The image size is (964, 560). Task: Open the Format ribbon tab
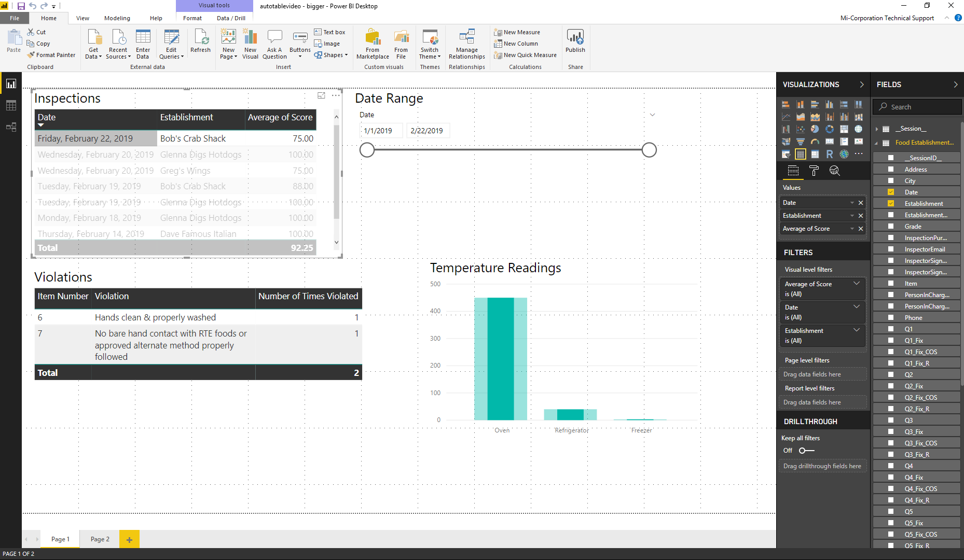click(192, 18)
